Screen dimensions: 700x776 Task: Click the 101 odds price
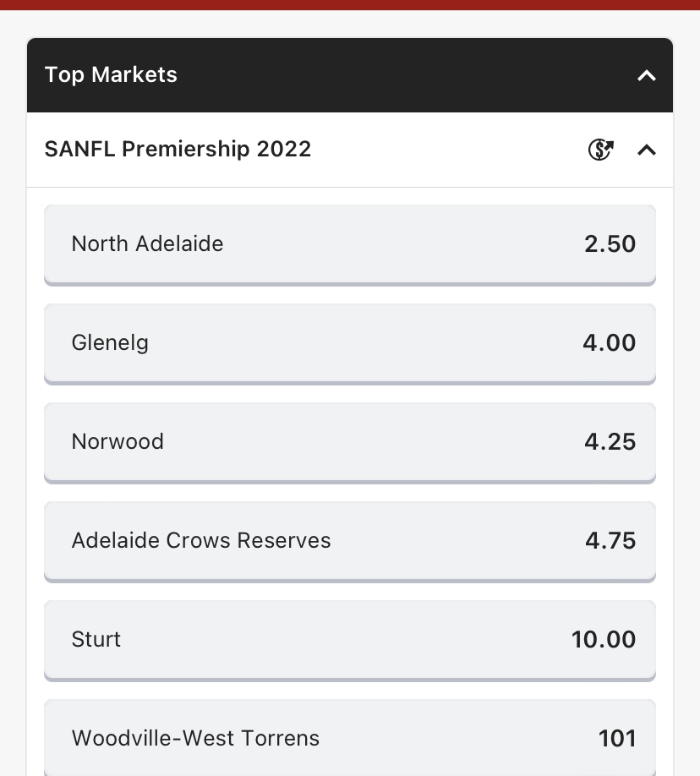pos(617,738)
